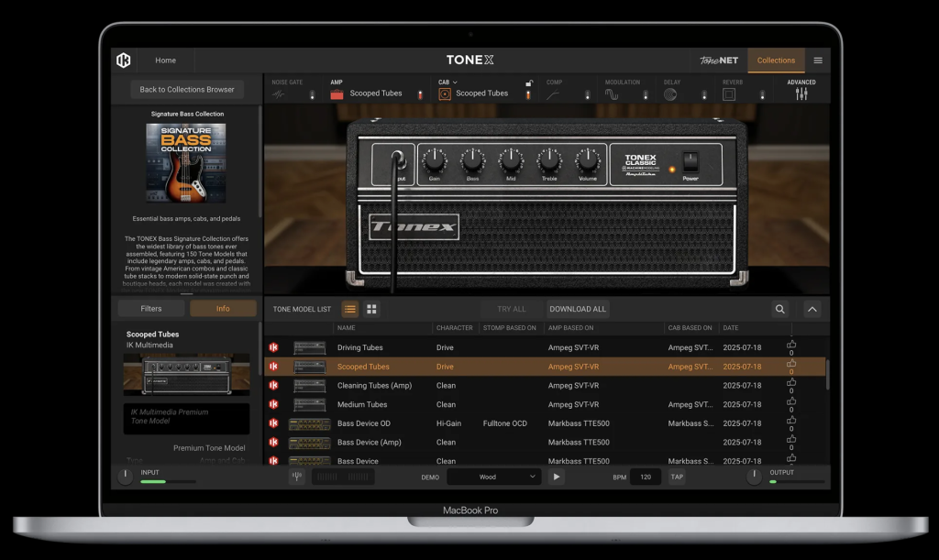939x560 pixels.
Task: Click the tuner fork icon
Action: tap(296, 477)
